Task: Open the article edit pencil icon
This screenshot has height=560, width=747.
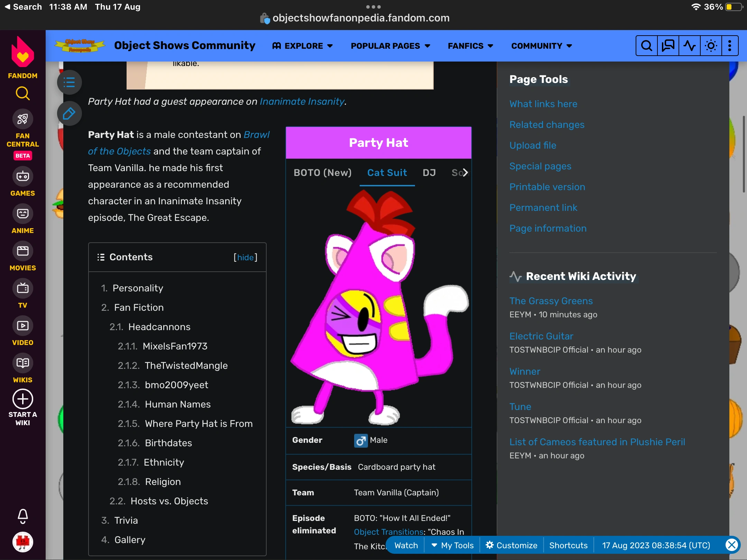Action: pyautogui.click(x=69, y=113)
